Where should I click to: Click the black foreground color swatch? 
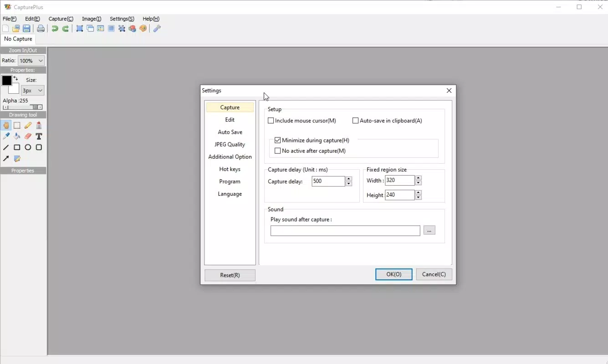[x=7, y=81]
